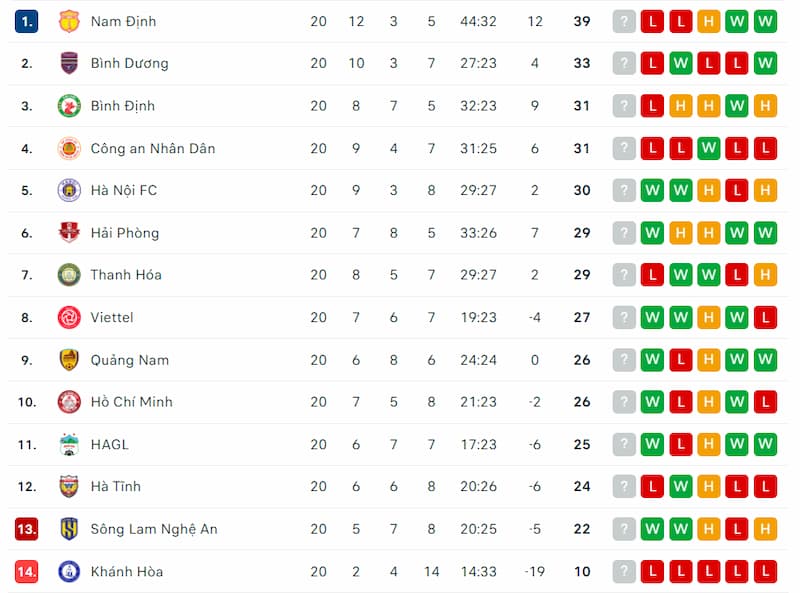Click the rightmost red L badge for Khánh Hòa
Screen dimensions: 800x593
(x=766, y=571)
